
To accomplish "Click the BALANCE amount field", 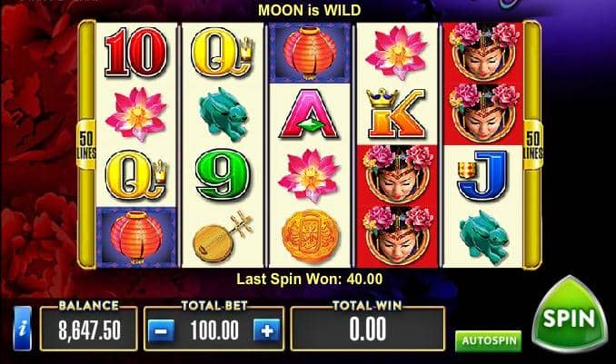I will (x=89, y=330).
